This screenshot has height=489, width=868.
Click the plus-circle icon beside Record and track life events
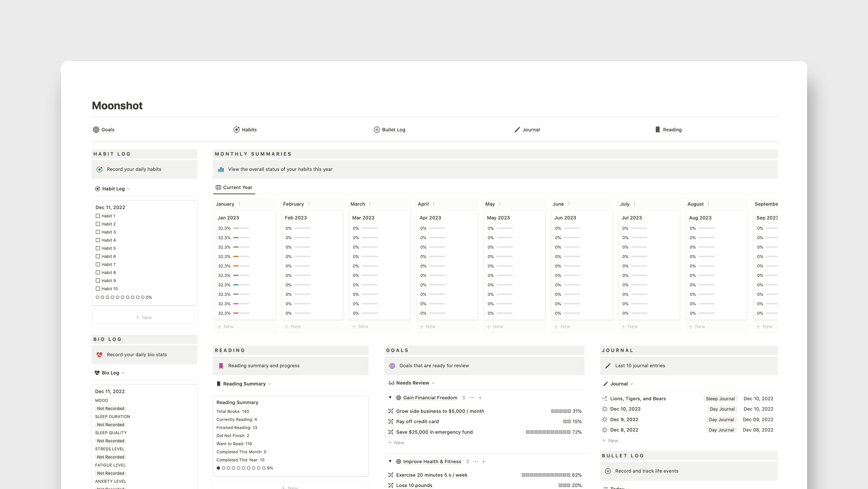tap(608, 471)
